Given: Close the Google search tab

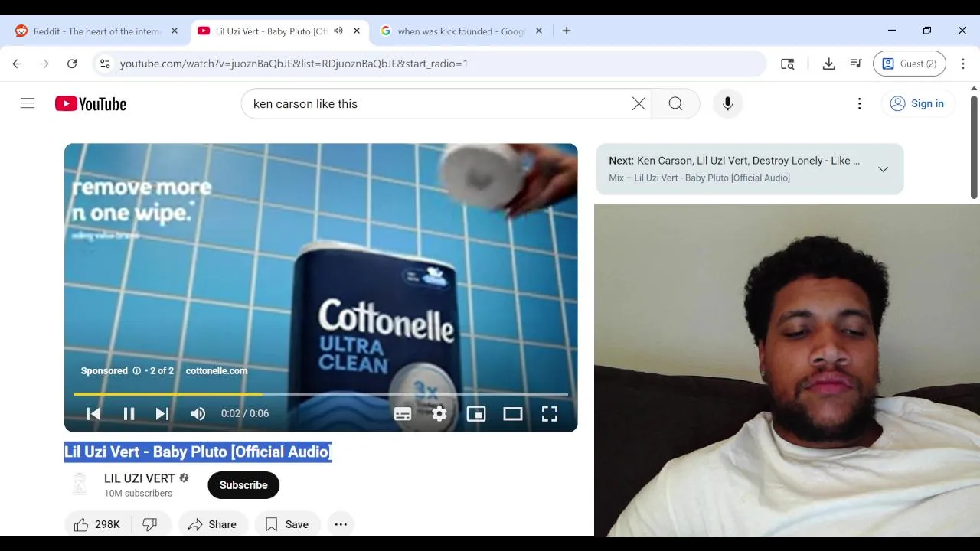Looking at the screenshot, I should 539,31.
